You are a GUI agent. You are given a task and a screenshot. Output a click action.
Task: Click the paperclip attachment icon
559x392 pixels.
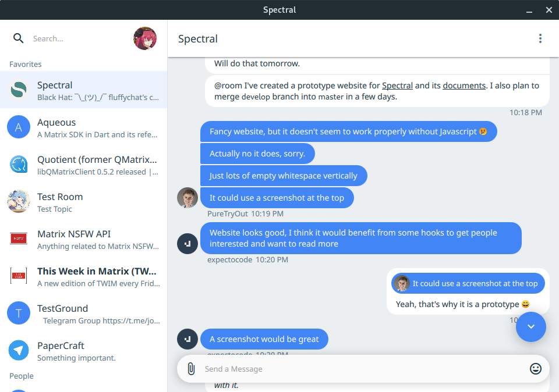tap(191, 369)
